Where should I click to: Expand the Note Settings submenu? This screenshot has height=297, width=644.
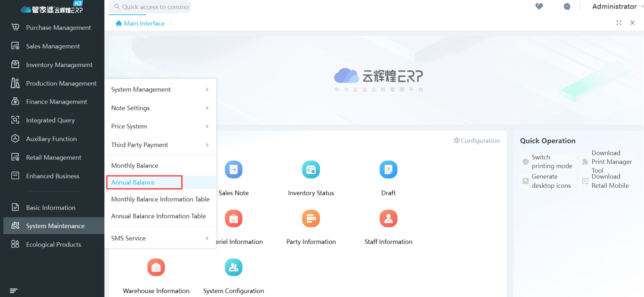[x=160, y=108]
